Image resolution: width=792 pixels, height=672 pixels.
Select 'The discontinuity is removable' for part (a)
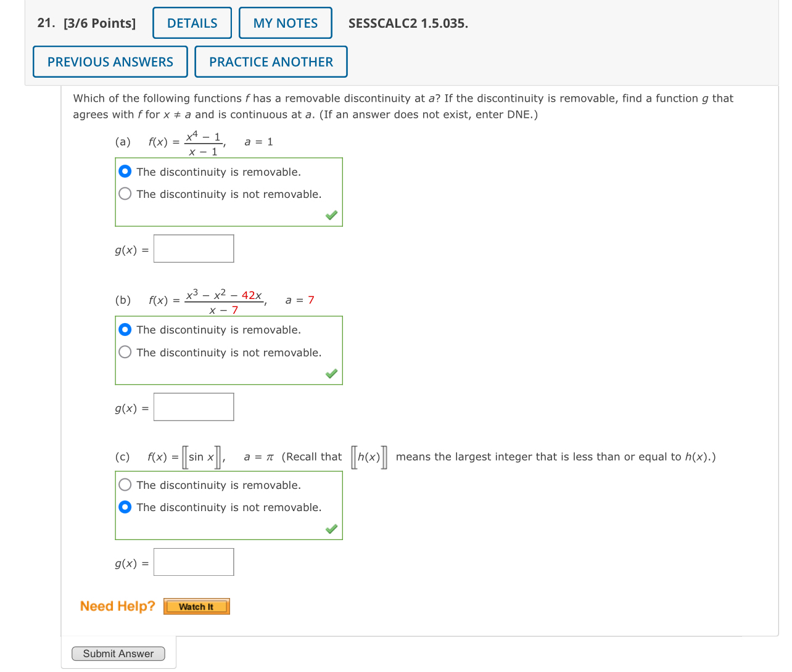coord(125,171)
